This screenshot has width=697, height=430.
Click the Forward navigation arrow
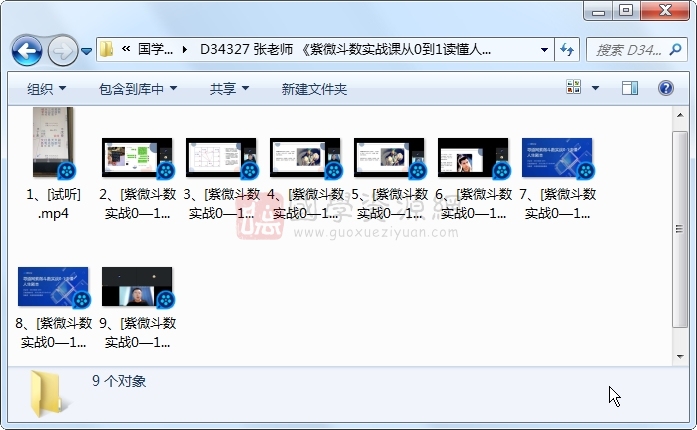[62, 51]
